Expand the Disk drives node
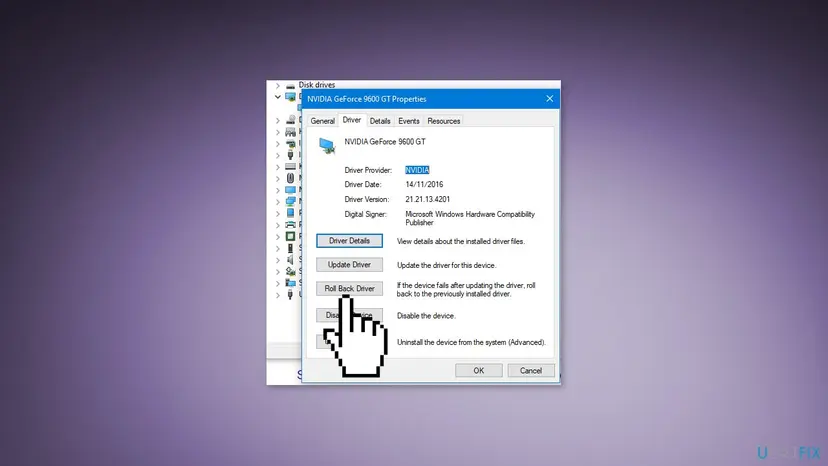The width and height of the screenshot is (828, 466). point(278,85)
